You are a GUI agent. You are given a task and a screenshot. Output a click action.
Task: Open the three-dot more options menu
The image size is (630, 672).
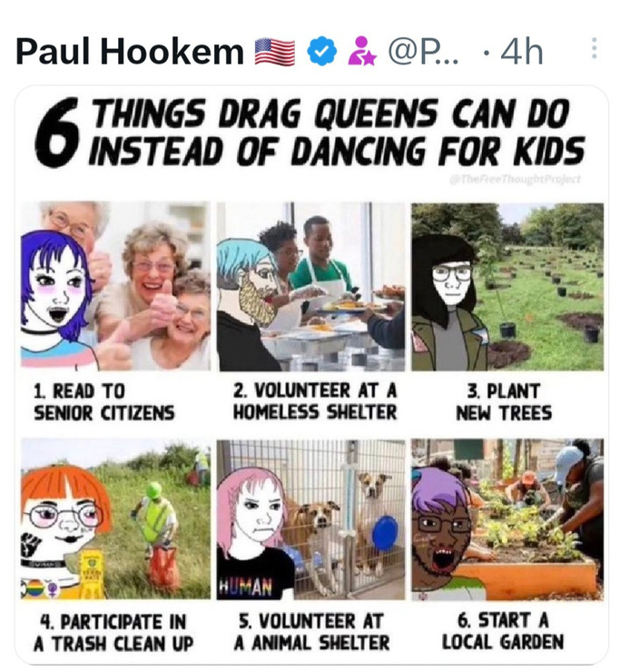tap(594, 48)
